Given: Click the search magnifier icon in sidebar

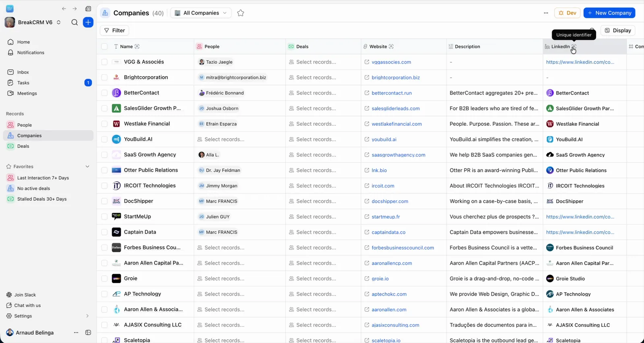Looking at the screenshot, I should (x=74, y=22).
